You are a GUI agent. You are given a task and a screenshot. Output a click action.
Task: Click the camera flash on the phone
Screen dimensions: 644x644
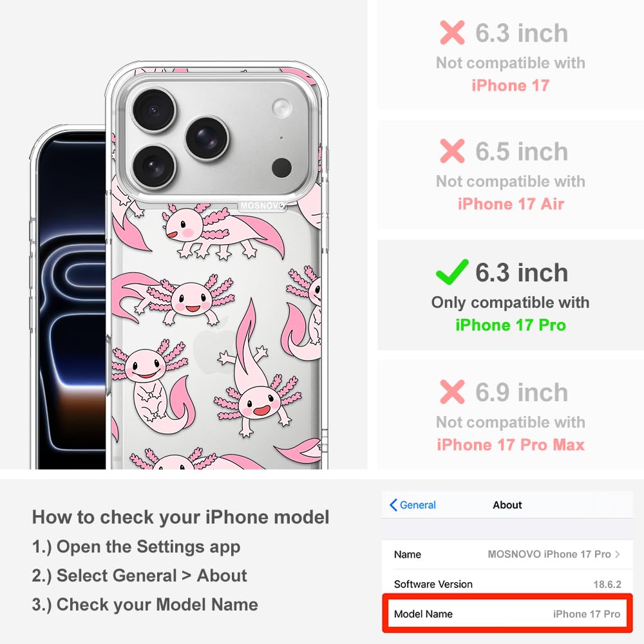pos(282,108)
